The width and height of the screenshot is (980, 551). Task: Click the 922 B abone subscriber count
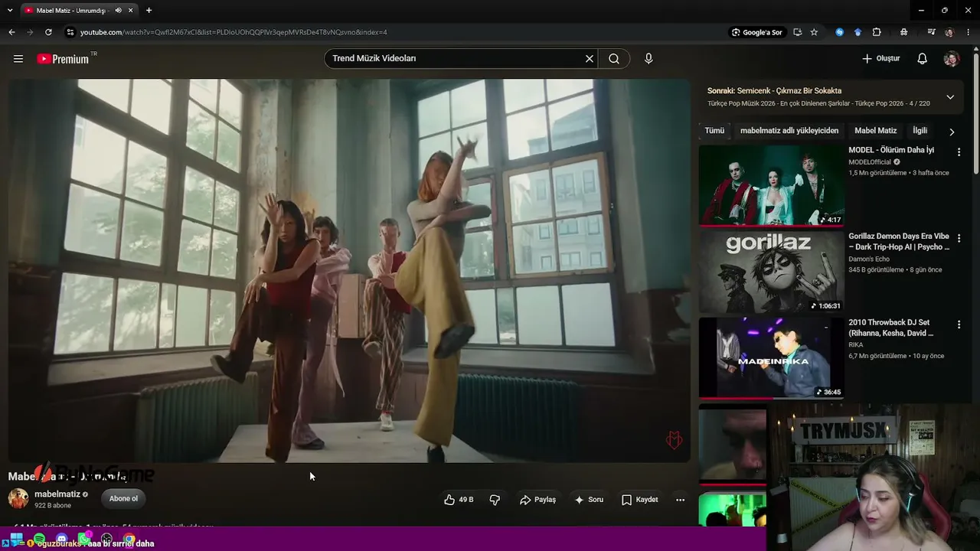(x=53, y=506)
